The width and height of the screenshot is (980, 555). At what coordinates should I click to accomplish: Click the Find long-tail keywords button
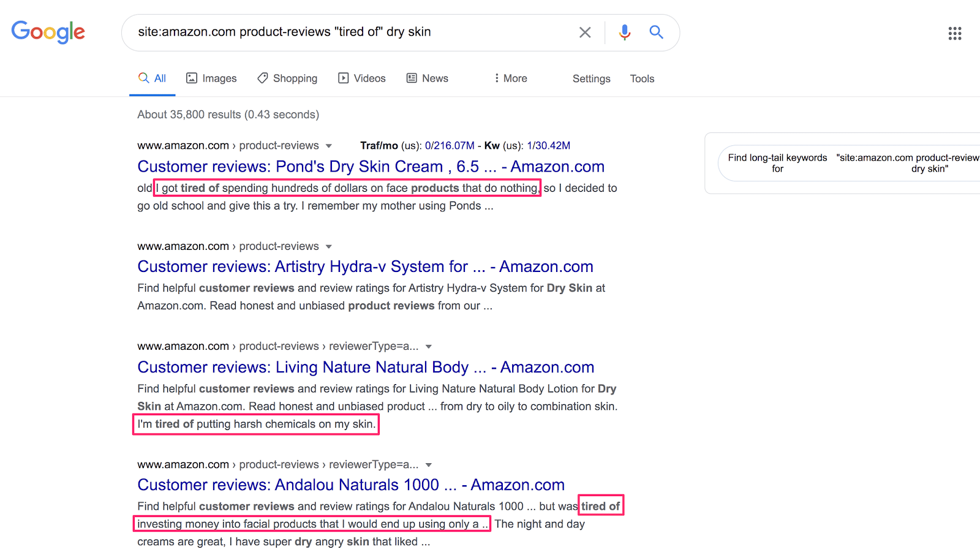click(x=849, y=163)
